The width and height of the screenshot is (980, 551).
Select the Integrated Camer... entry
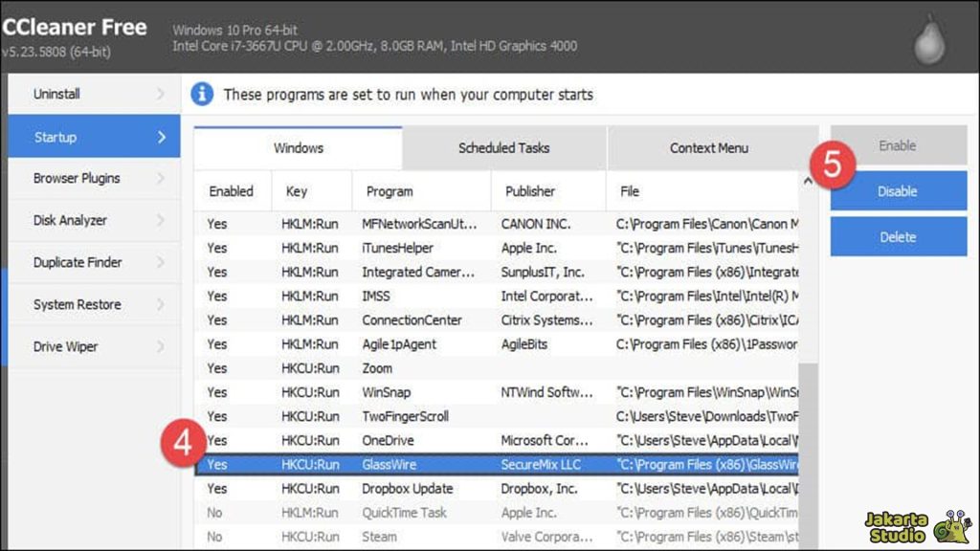497,272
